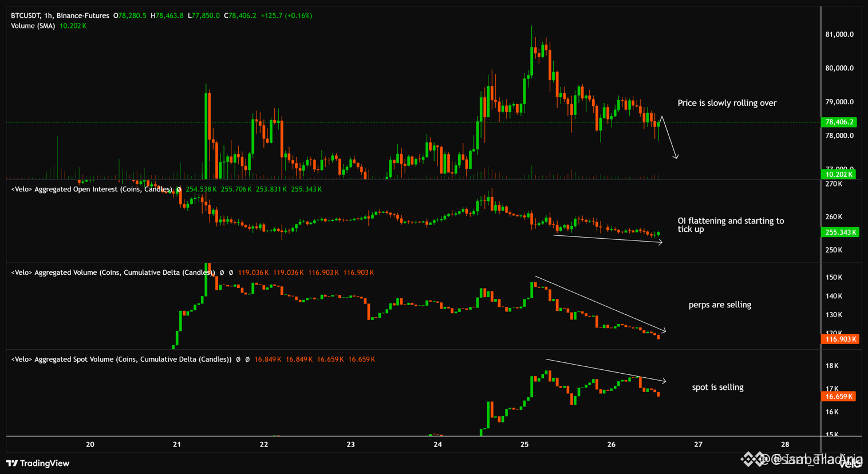Click the 140K axis label
This screenshot has height=474, width=868.
(834, 297)
